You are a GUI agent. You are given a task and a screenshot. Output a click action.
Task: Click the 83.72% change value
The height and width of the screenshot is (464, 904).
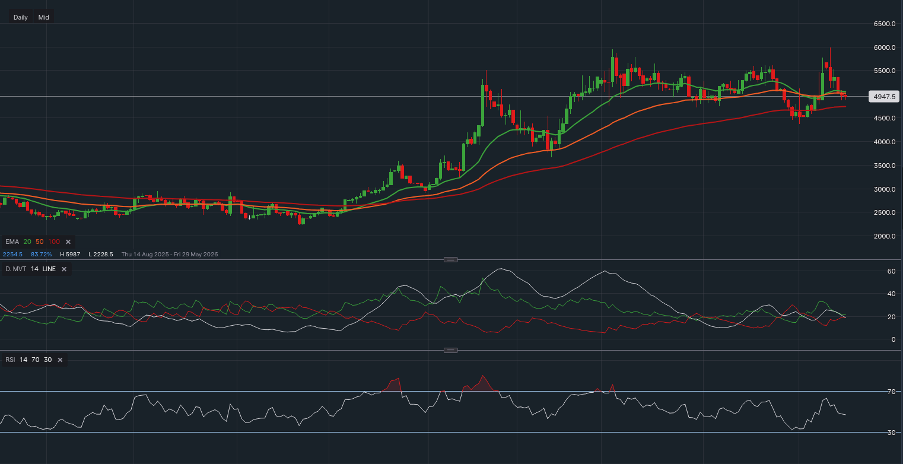[x=42, y=254]
